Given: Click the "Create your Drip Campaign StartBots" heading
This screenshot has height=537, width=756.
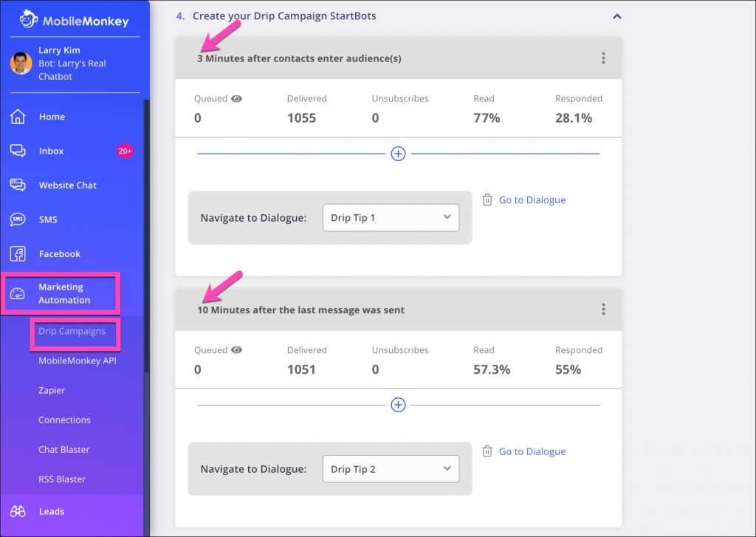Looking at the screenshot, I should [284, 16].
